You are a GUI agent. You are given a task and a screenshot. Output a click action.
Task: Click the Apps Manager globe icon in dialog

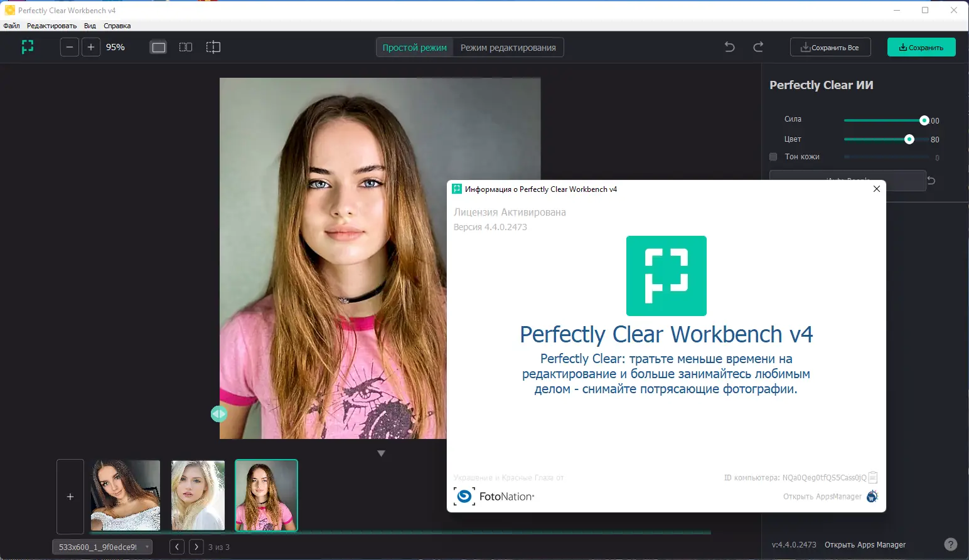click(872, 496)
